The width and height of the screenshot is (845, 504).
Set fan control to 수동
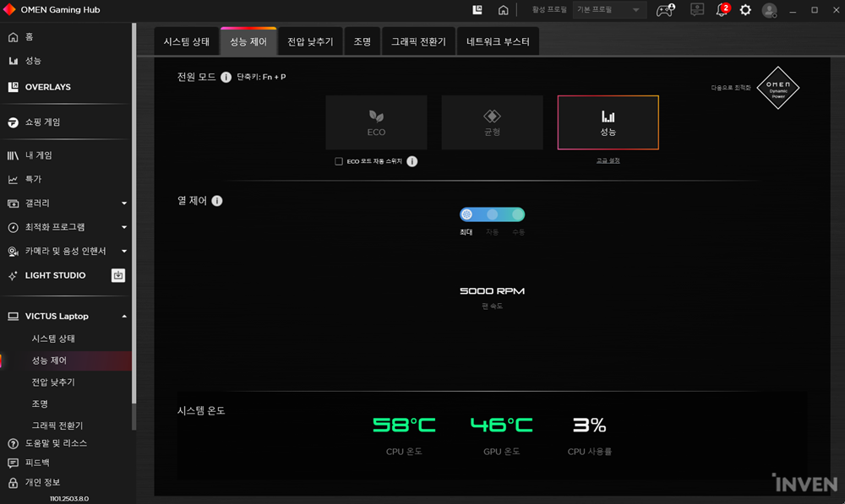(x=518, y=214)
